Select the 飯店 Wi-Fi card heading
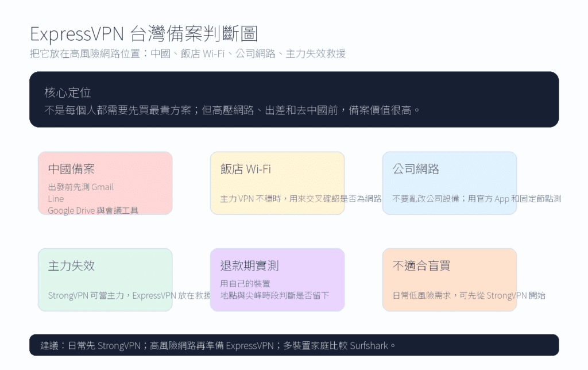This screenshot has width=588, height=370. coord(246,169)
